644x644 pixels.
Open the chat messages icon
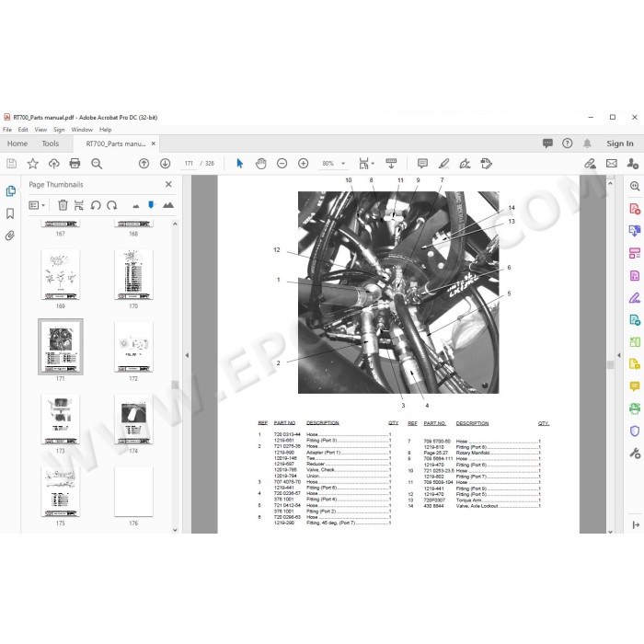tap(547, 144)
